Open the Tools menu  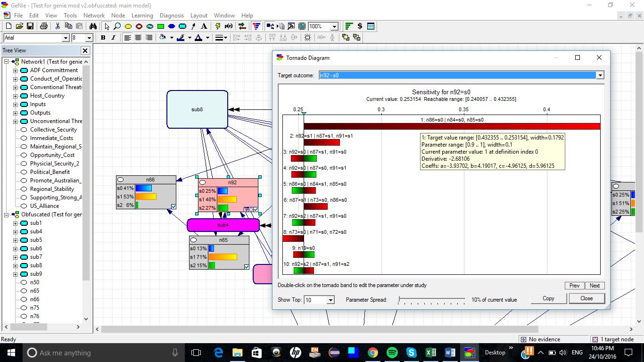70,16
